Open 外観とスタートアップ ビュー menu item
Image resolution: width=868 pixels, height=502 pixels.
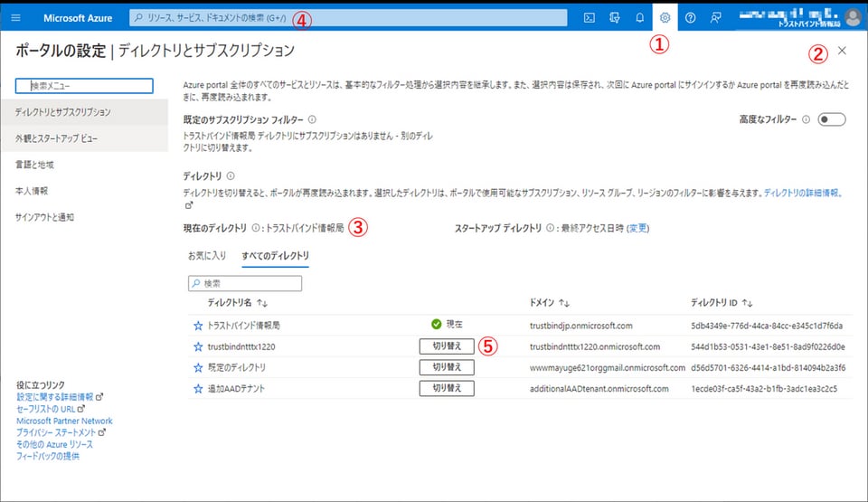pyautogui.click(x=84, y=138)
